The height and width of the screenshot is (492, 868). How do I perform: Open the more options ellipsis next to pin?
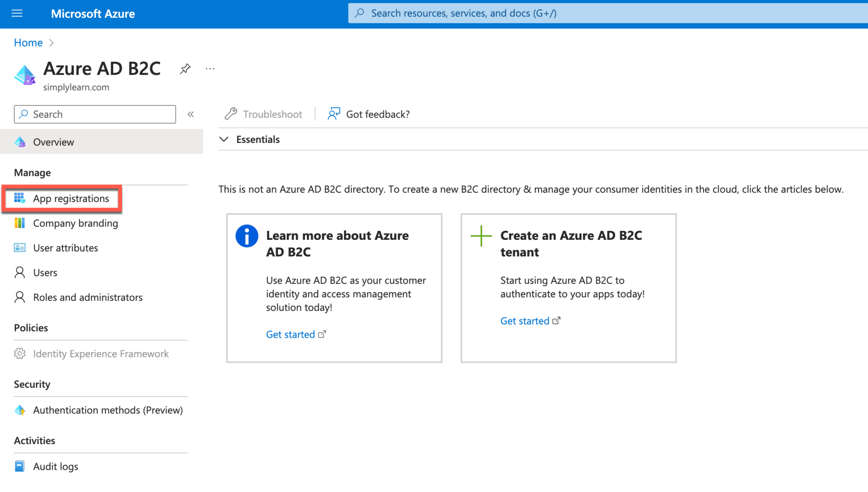[x=209, y=69]
